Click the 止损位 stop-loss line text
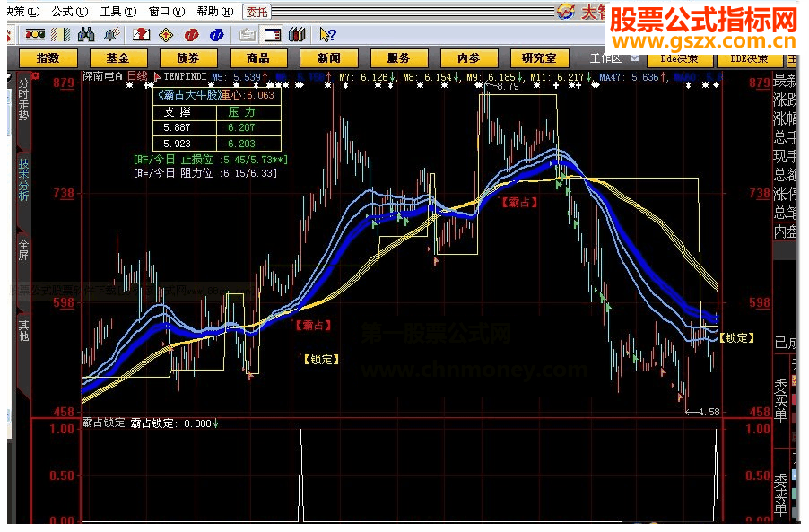The height and width of the screenshot is (532, 809). (211, 160)
